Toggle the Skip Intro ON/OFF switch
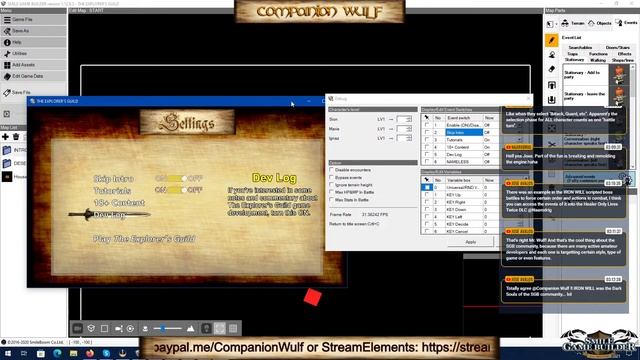Viewport: 640px width, 360px height. pos(178,178)
